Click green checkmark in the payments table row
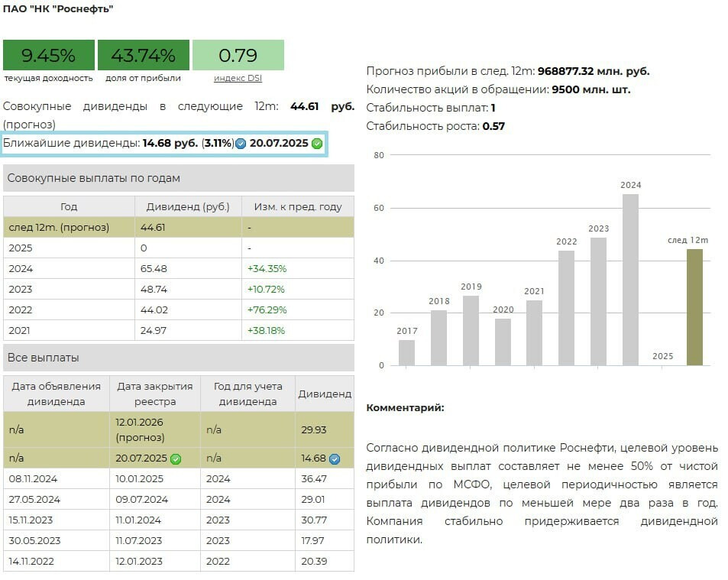 tap(176, 459)
